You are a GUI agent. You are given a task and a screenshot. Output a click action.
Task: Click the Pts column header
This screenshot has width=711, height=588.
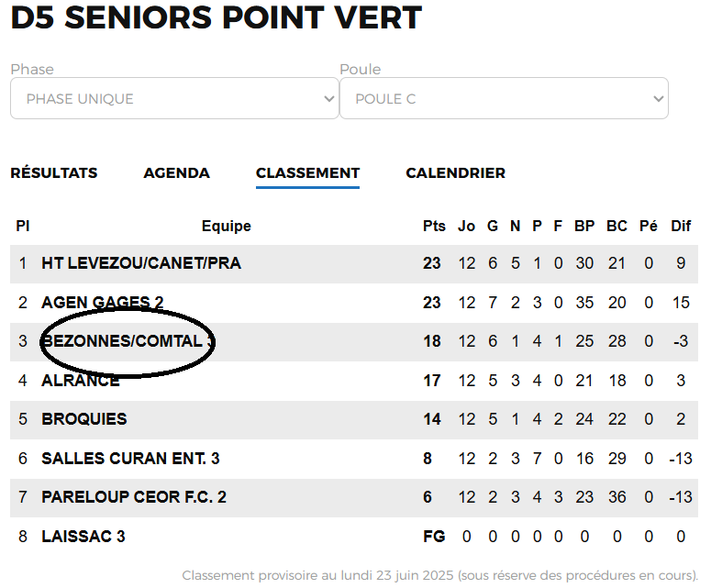coord(434,227)
